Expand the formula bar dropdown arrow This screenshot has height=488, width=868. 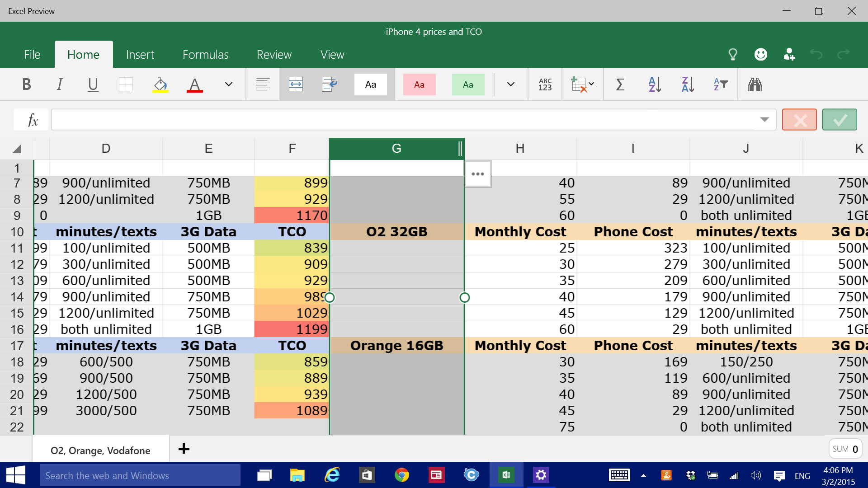click(764, 120)
